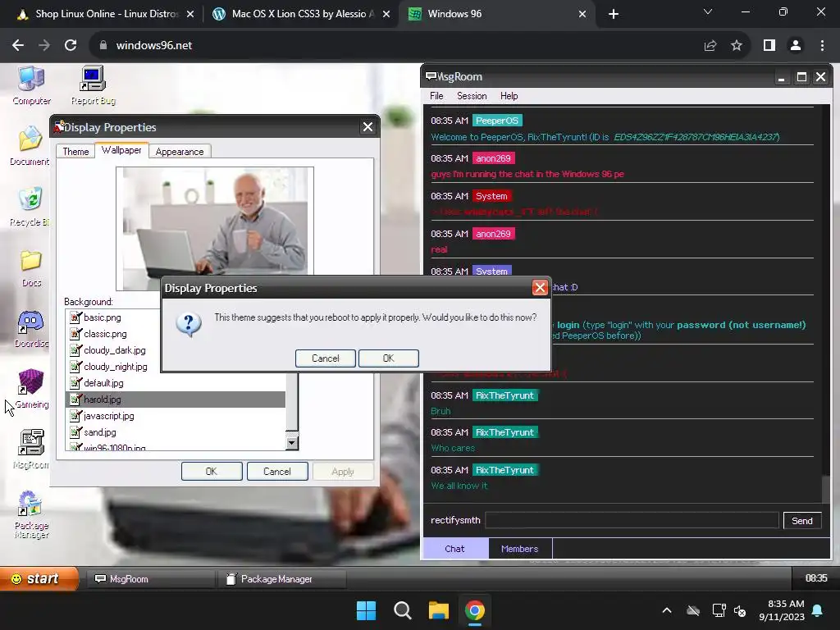This screenshot has height=630, width=840.
Task: Open Windows Start from the taskbar
Action: [367, 610]
